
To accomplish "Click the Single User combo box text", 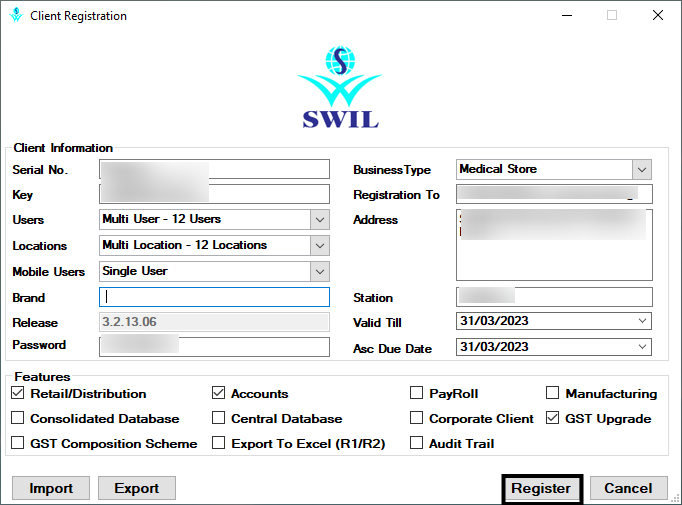I will 135,271.
